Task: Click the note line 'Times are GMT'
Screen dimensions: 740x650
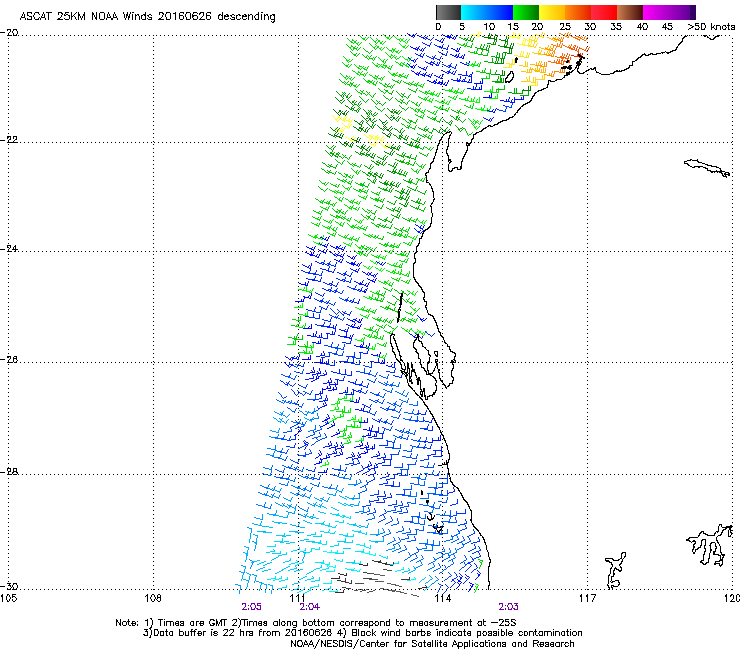Action: point(195,623)
